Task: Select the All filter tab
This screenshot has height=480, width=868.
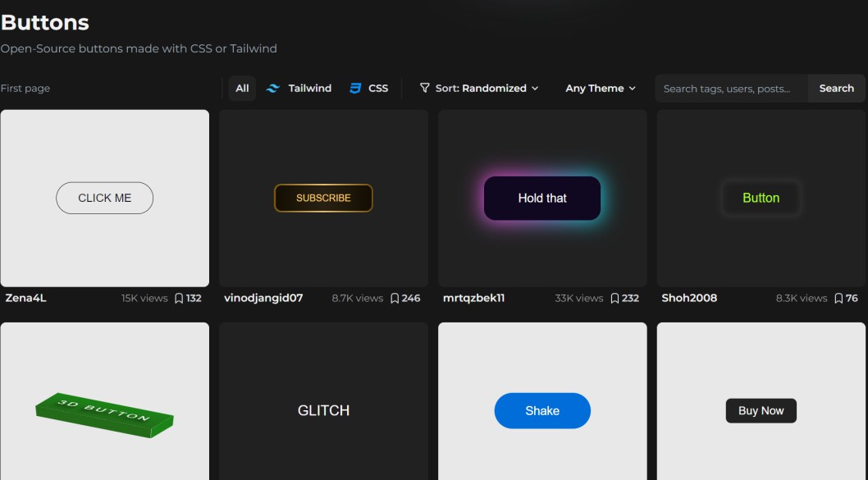Action: pyautogui.click(x=242, y=88)
